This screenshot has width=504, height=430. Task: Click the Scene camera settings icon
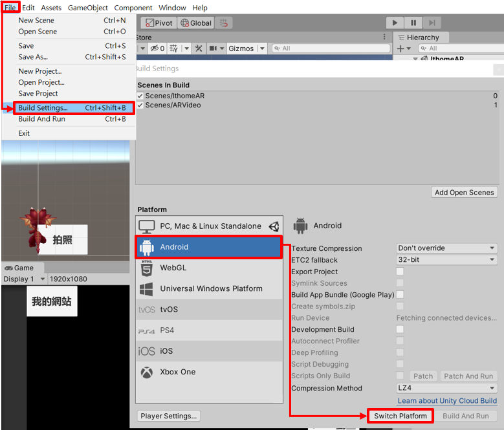(213, 48)
